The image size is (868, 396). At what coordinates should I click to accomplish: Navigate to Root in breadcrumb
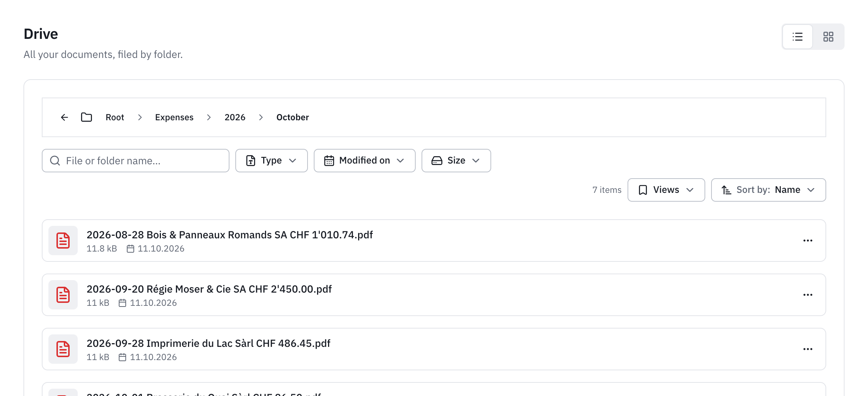[x=115, y=117]
